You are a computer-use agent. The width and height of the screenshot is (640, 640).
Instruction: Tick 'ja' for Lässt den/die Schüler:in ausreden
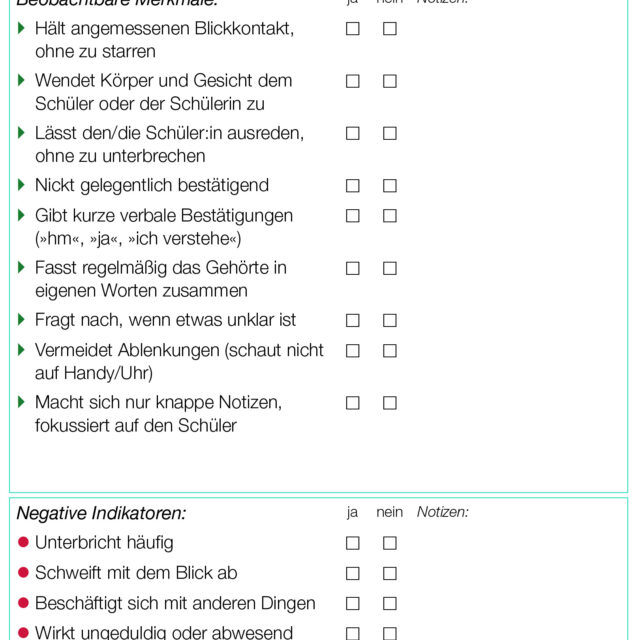point(353,133)
